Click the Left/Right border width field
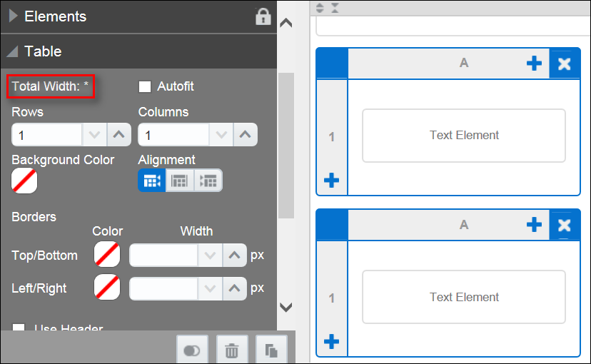Image resolution: width=591 pixels, height=364 pixels. coord(163,288)
